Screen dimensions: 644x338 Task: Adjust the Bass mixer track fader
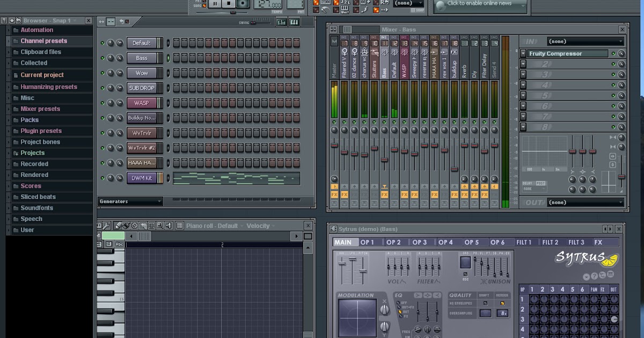(384, 159)
